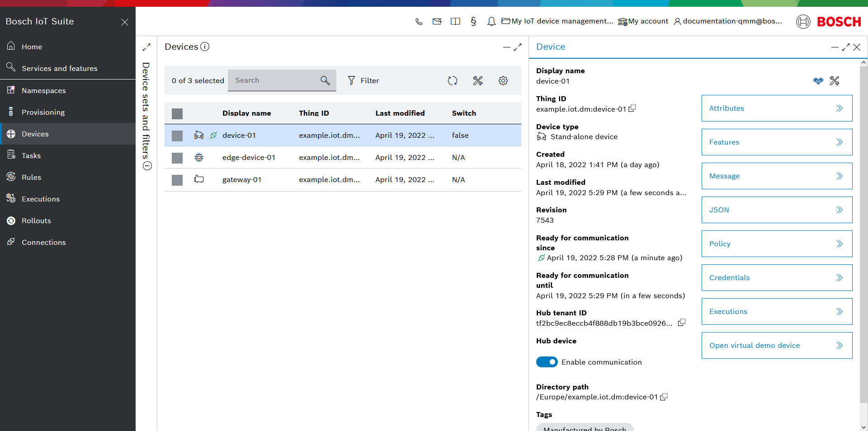Image resolution: width=868 pixels, height=431 pixels.
Task: Expand the Message section
Action: [777, 176]
